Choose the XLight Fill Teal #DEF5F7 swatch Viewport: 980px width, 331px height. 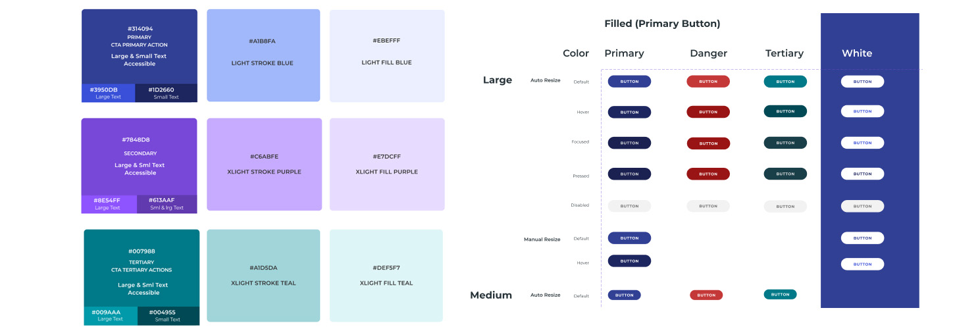click(386, 275)
